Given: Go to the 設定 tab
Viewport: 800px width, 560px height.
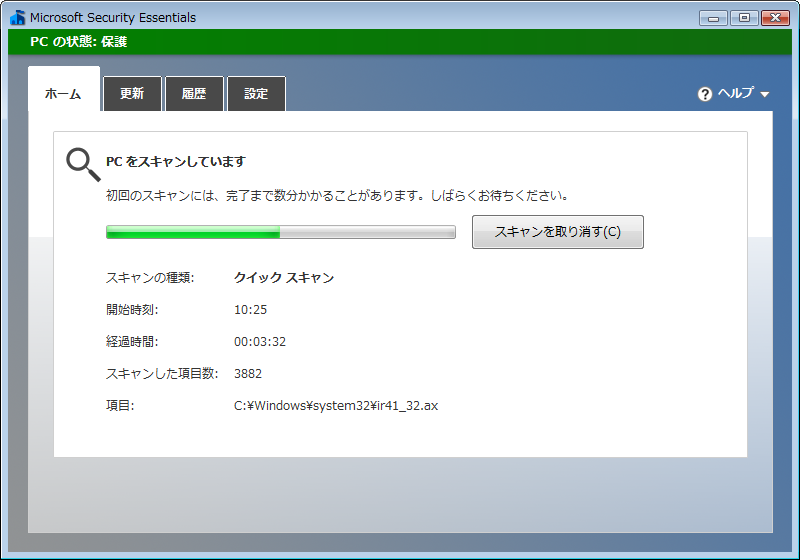Looking at the screenshot, I should click(x=256, y=93).
